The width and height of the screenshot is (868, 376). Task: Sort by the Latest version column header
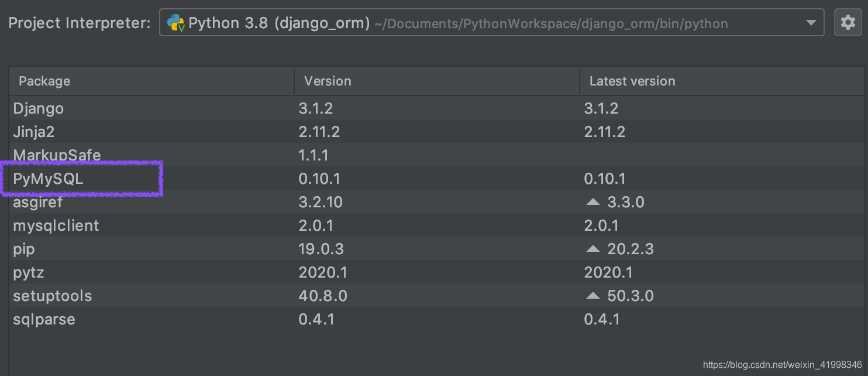[632, 80]
